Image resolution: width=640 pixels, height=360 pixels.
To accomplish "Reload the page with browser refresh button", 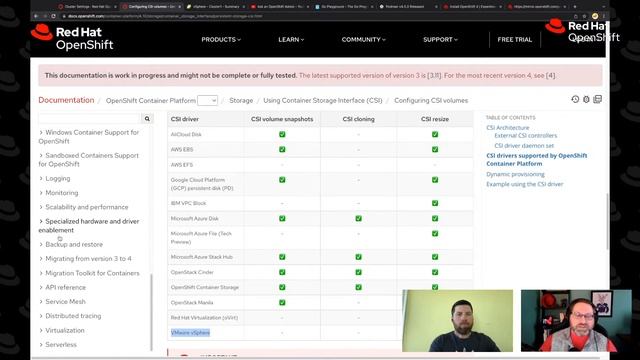I will (x=53, y=16).
